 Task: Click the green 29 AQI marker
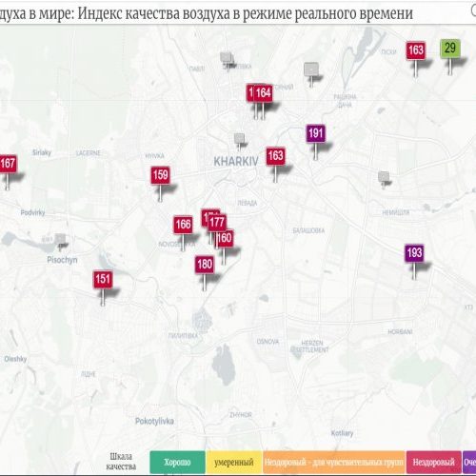point(450,49)
